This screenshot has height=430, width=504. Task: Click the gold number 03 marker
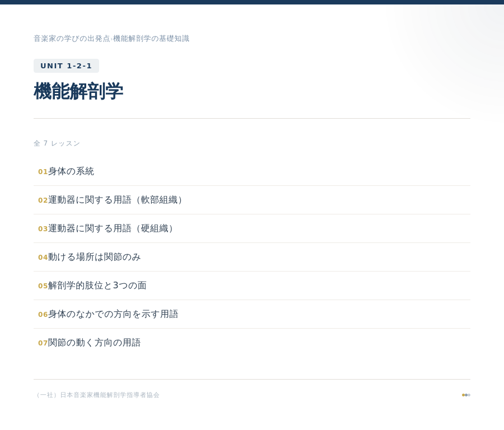(43, 229)
